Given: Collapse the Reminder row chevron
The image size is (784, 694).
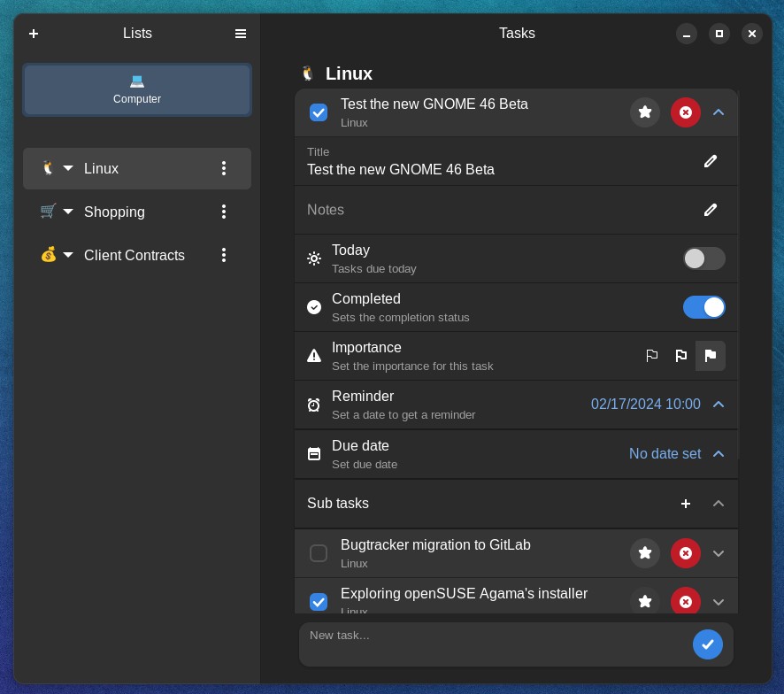Looking at the screenshot, I should pyautogui.click(x=719, y=404).
